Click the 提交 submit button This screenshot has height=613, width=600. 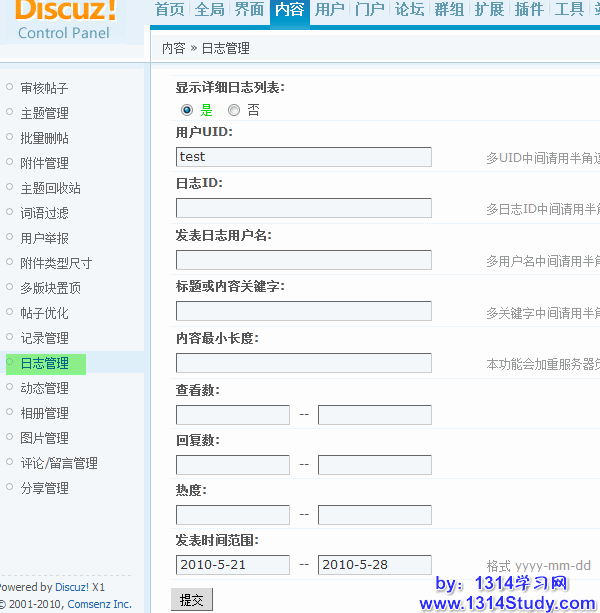pos(191,600)
